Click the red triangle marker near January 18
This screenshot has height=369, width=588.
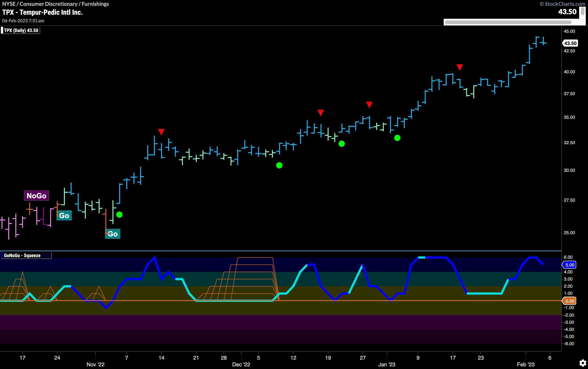pos(460,67)
